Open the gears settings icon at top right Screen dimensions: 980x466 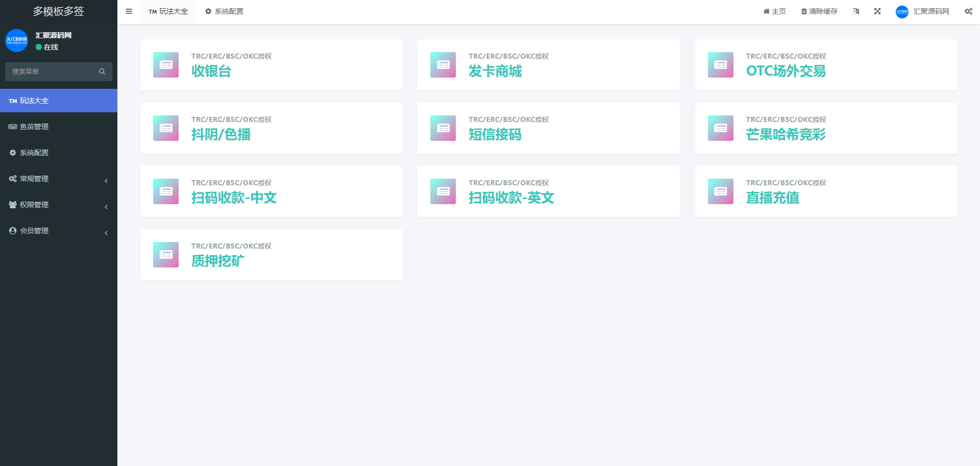968,11
